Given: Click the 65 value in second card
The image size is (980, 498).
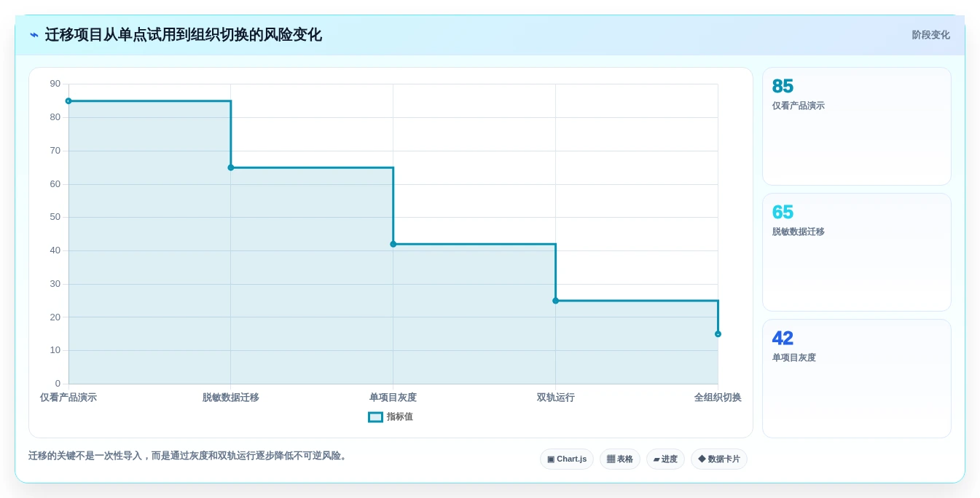Looking at the screenshot, I should (783, 213).
